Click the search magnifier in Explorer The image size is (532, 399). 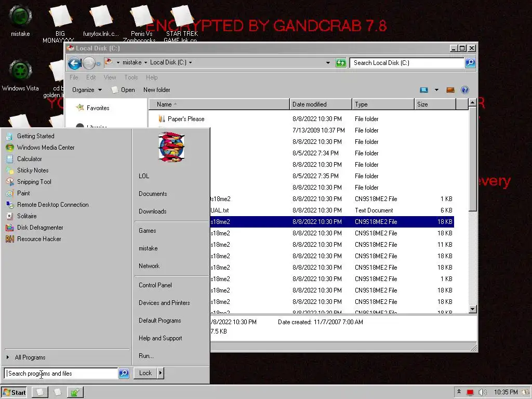tap(470, 63)
